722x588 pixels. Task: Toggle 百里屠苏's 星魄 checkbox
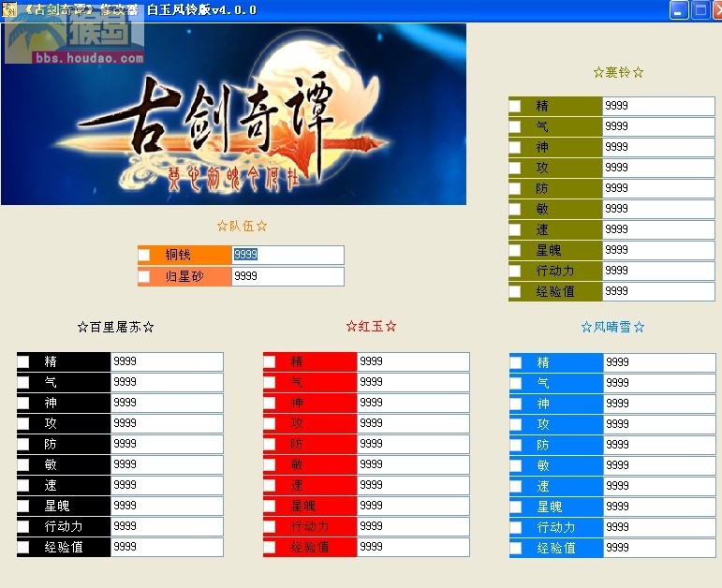[23, 506]
